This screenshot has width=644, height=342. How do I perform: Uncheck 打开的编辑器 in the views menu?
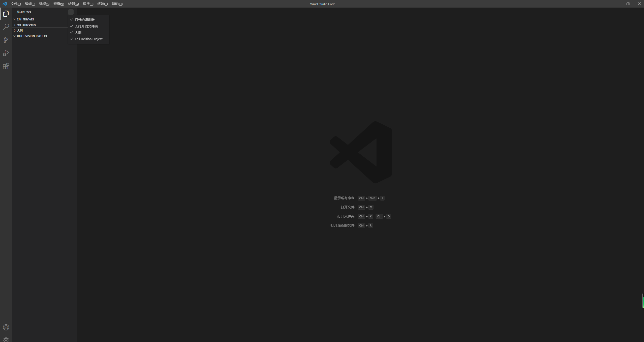pos(88,20)
